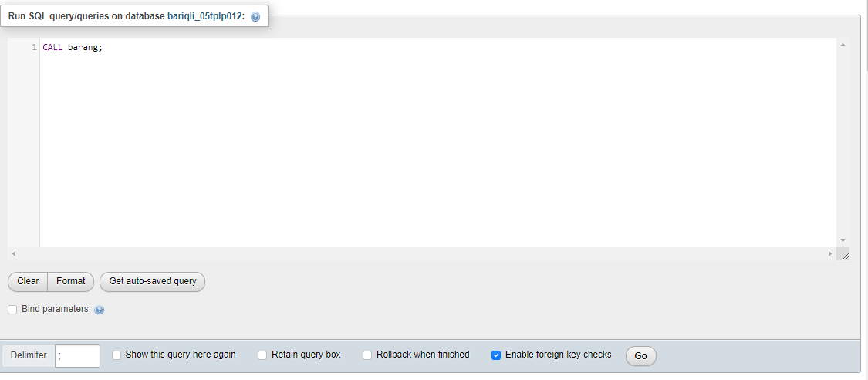Enable Rollback when finished
The height and width of the screenshot is (380, 868).
click(367, 355)
